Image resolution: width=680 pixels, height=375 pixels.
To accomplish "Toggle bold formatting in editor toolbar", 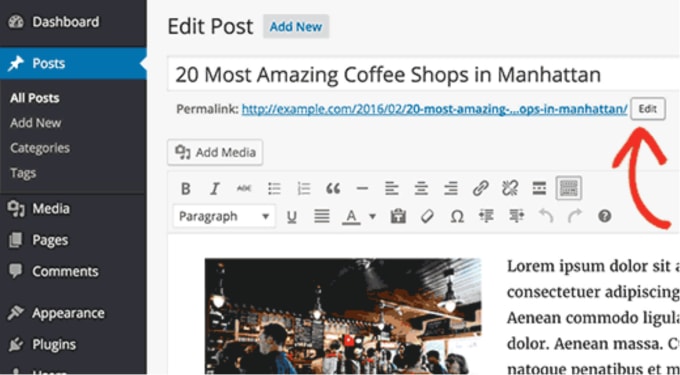I will tap(186, 189).
